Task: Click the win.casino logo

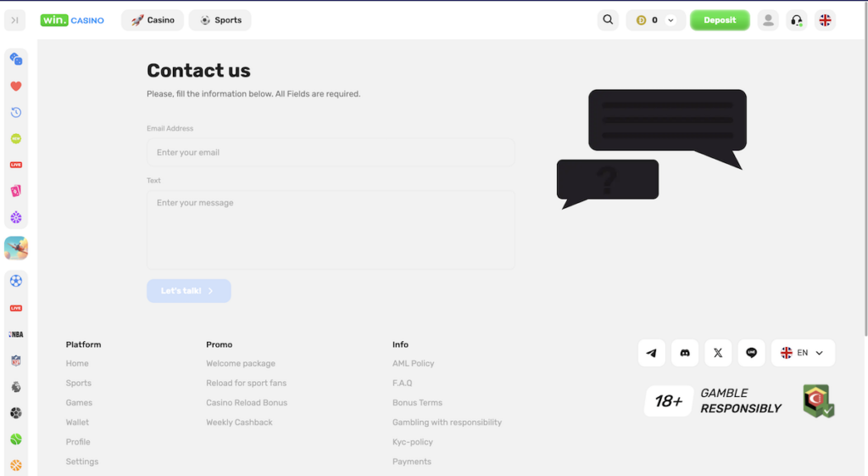Action: click(72, 20)
